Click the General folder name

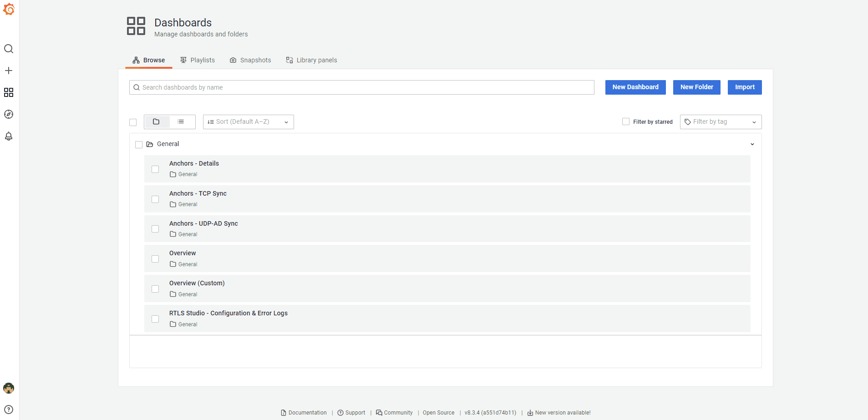pyautogui.click(x=168, y=144)
